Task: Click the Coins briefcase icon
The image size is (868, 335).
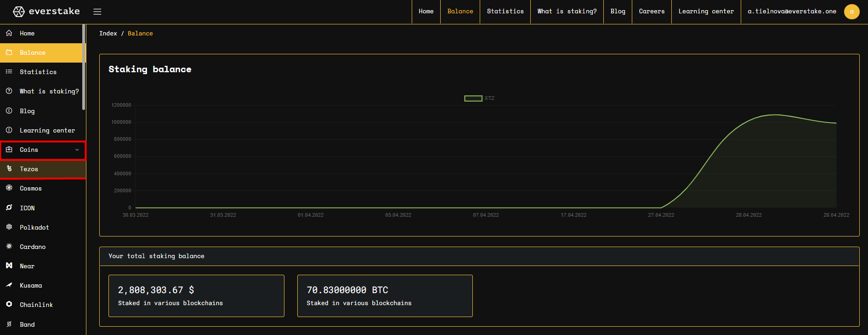Action: (x=9, y=150)
